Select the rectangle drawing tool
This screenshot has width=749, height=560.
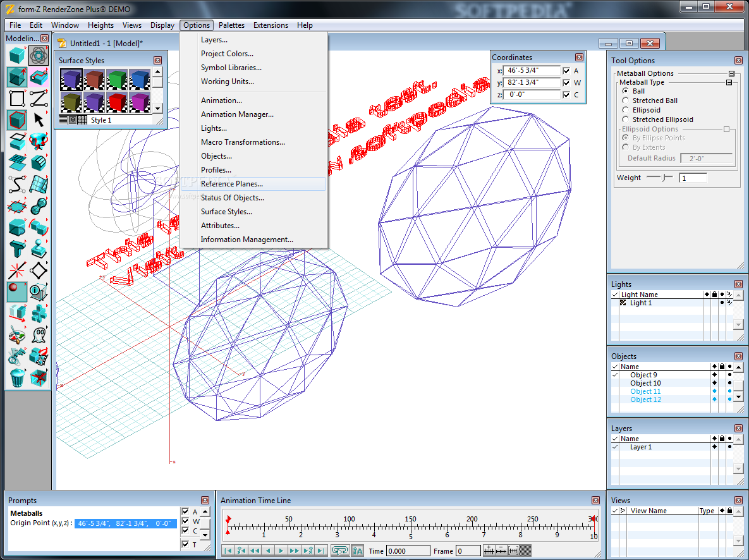click(x=17, y=99)
